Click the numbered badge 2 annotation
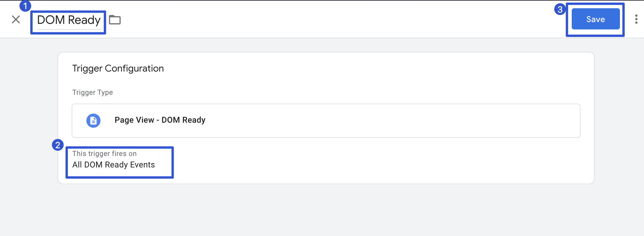Screen dimensions: 644x236 (x=58, y=145)
